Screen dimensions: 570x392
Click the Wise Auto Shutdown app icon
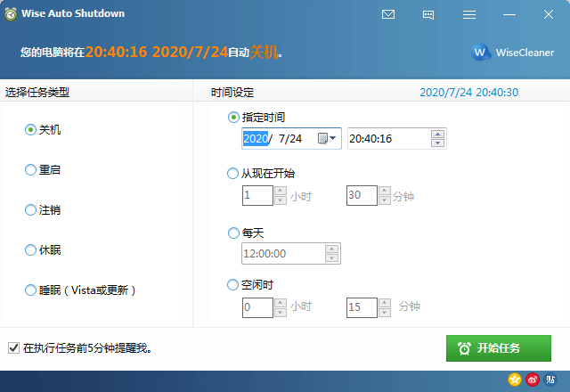pos(11,14)
